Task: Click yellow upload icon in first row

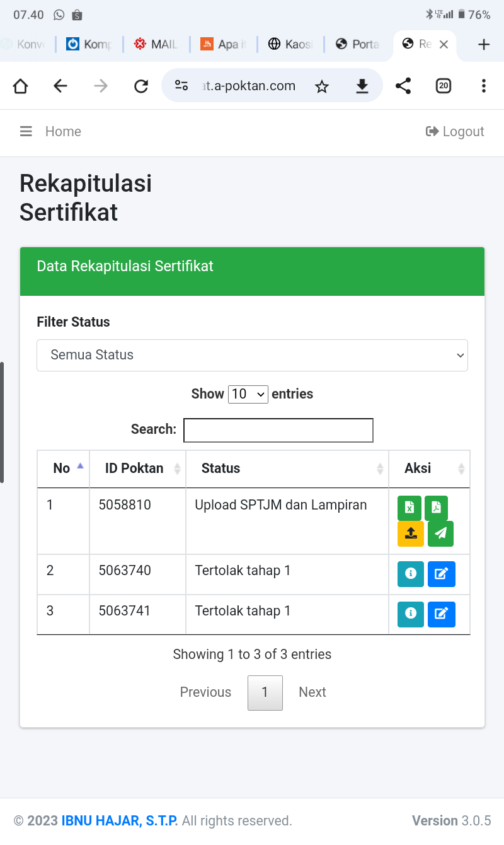Action: pos(410,533)
